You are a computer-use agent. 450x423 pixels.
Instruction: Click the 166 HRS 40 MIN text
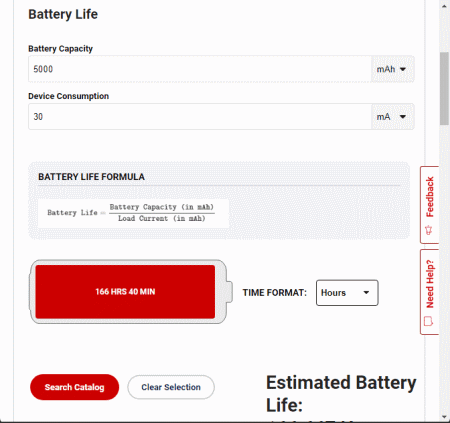coord(125,292)
